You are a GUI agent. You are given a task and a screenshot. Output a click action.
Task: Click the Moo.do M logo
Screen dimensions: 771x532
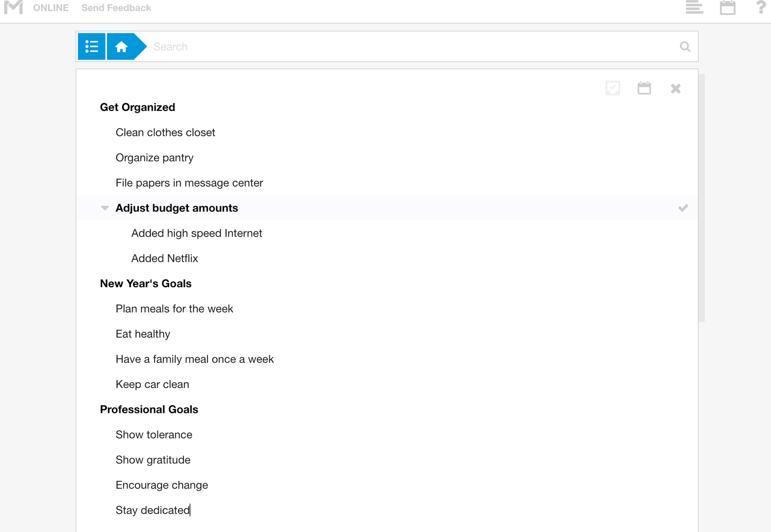13,7
